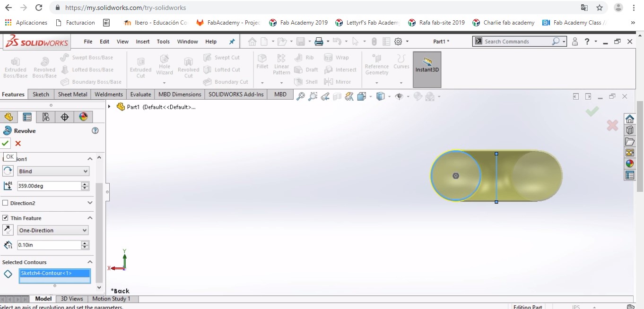Open the Tools menu
This screenshot has height=309, width=644.
tap(163, 42)
